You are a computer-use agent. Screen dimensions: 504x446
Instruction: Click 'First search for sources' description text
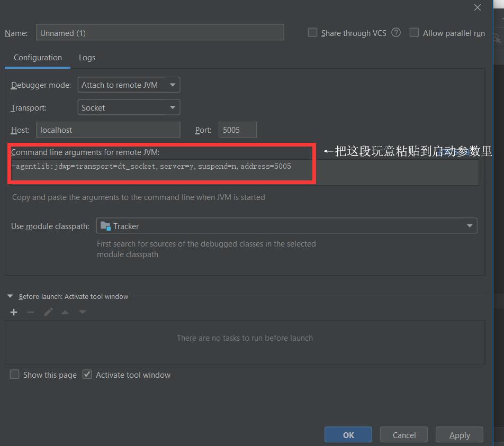pyautogui.click(x=206, y=249)
